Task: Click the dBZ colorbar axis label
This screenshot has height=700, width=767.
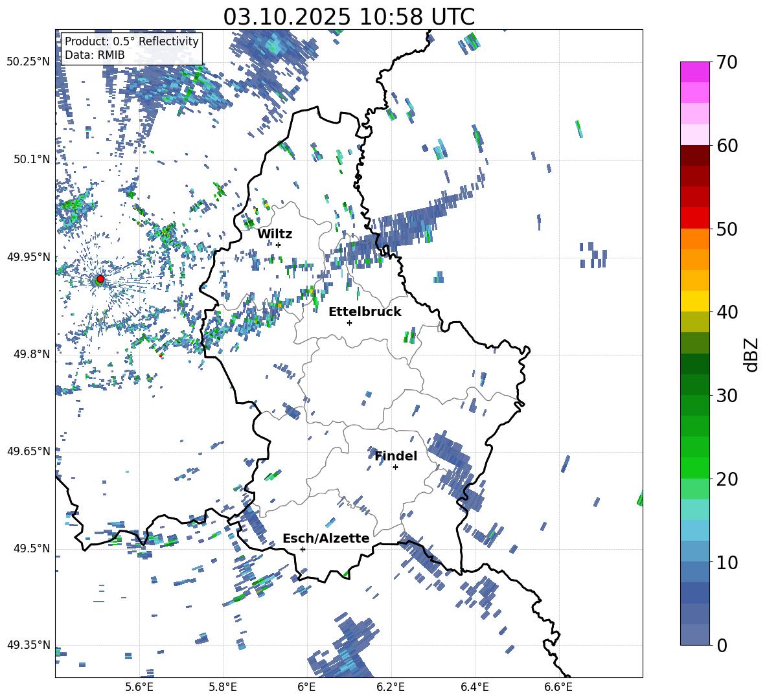Action: [751, 354]
